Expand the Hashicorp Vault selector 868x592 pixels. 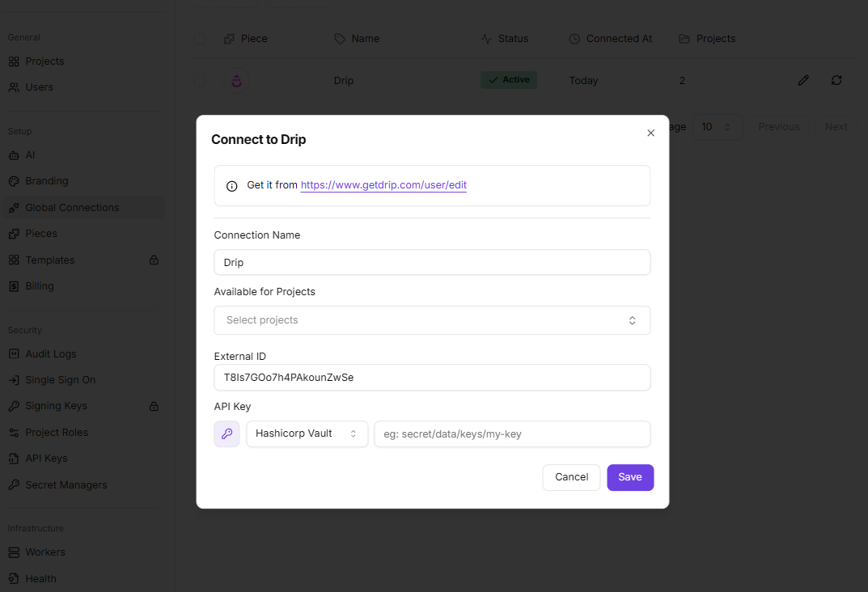307,433
